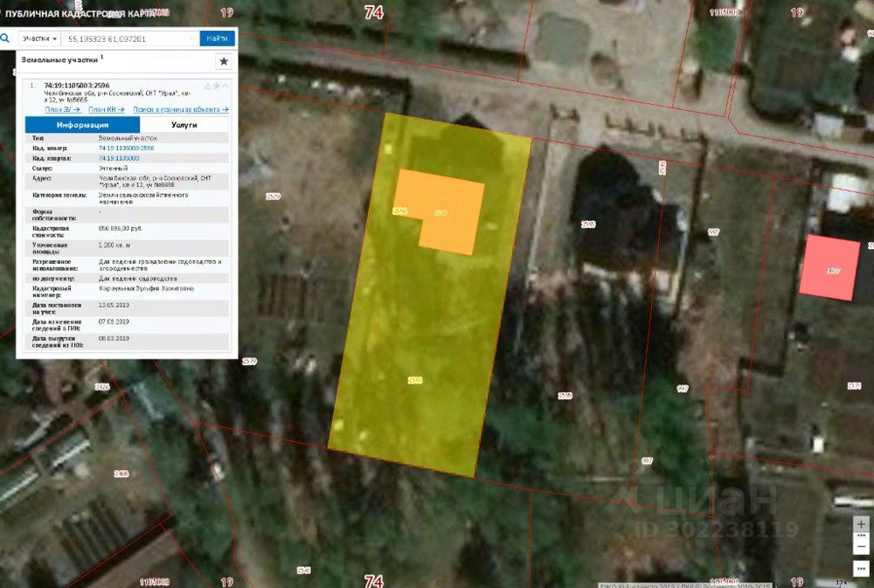Open the lower three-dots map menu
The height and width of the screenshot is (588, 874).
point(861,569)
